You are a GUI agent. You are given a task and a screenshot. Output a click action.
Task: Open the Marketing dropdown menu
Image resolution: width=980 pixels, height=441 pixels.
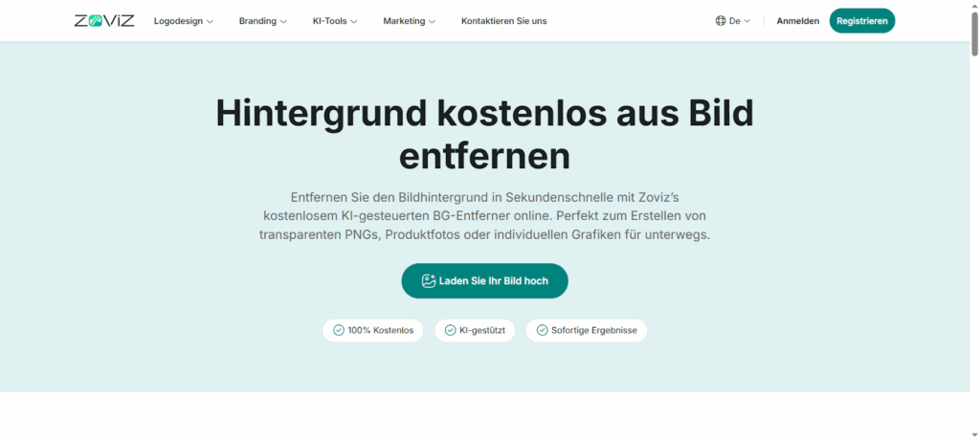pyautogui.click(x=409, y=21)
